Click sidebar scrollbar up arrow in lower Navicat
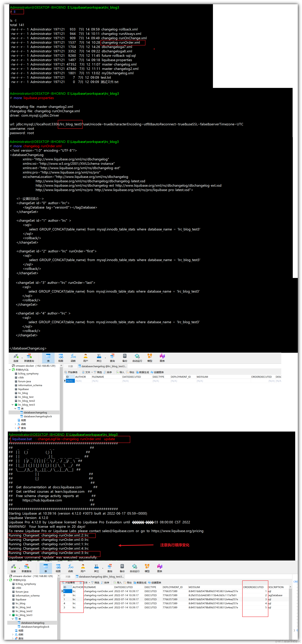The image size is (302, 644). [x=59, y=576]
